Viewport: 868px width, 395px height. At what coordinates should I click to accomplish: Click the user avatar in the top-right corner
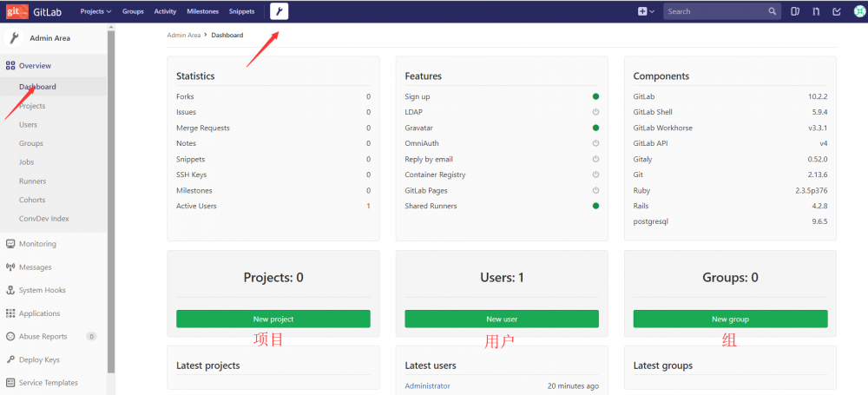[x=858, y=11]
